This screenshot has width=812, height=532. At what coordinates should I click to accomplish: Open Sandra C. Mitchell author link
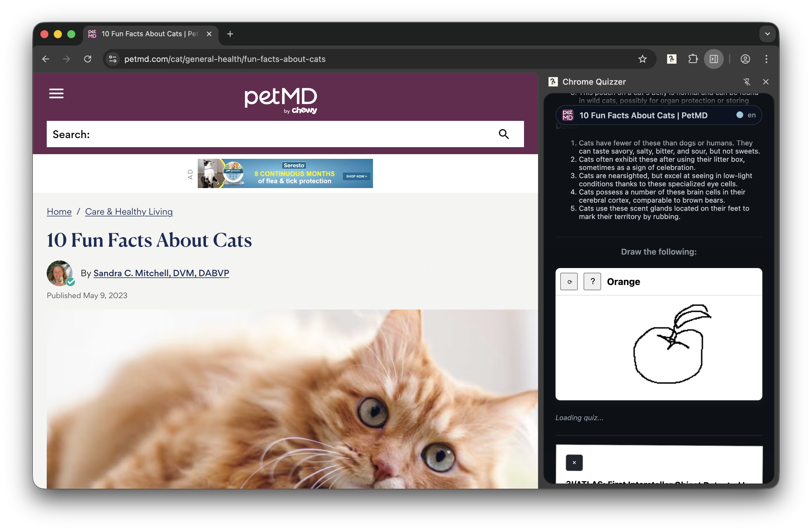[x=161, y=273]
